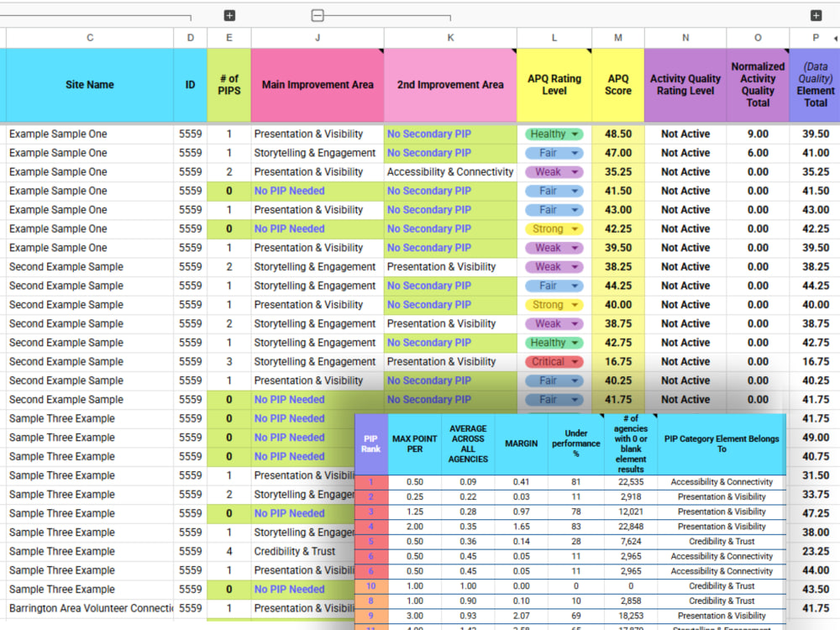Click the (Data Quality) Element Total header

pyautogui.click(x=815, y=85)
